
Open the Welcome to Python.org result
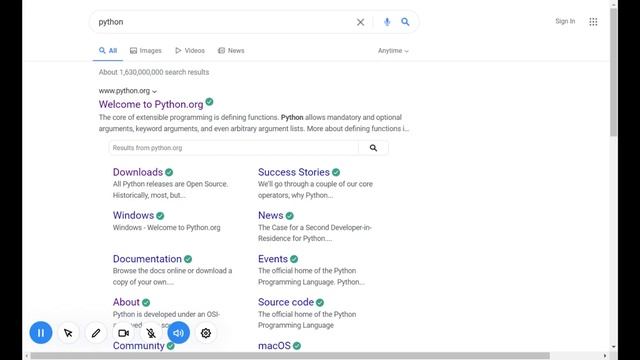coord(151,104)
